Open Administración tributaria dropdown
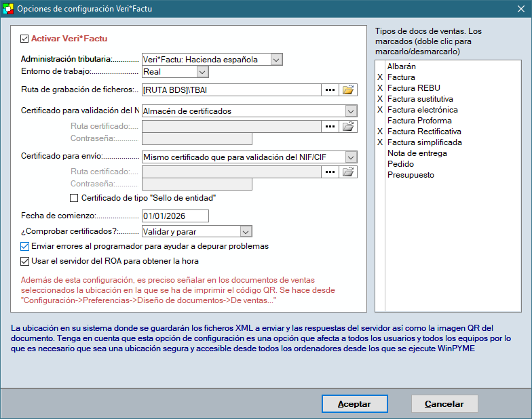Image resolution: width=532 pixels, height=419 pixels. coord(275,60)
